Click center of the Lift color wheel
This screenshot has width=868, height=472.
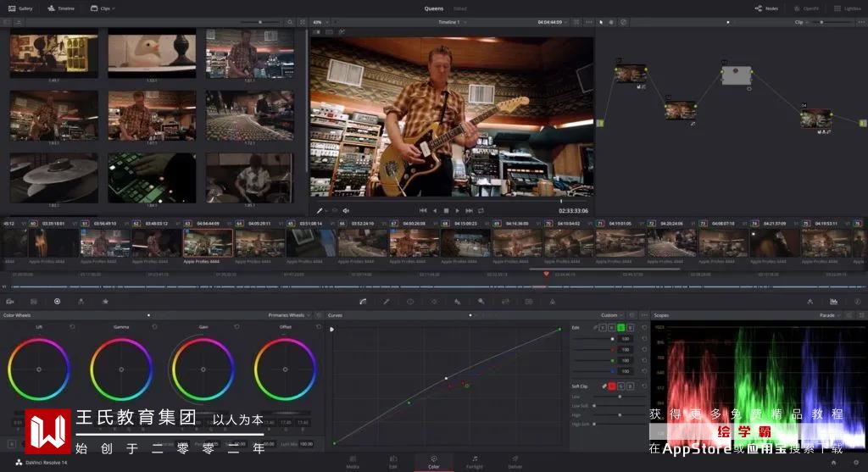[39, 369]
